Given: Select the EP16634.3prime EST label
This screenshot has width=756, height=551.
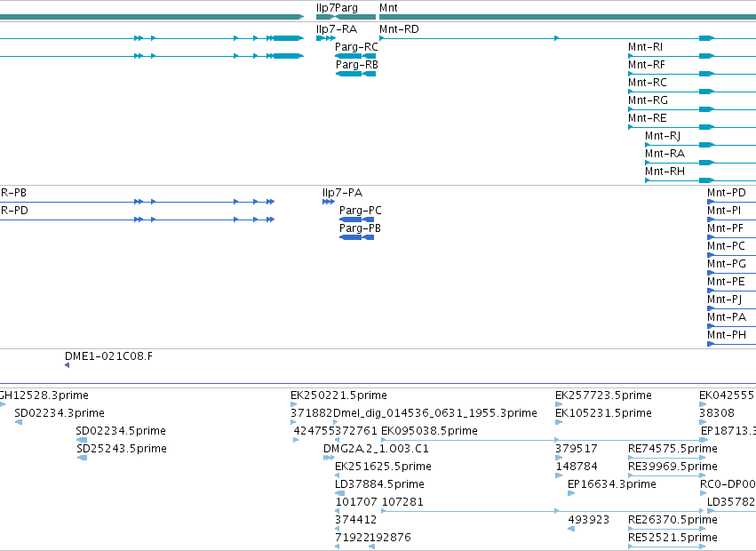Looking at the screenshot, I should 612,484.
